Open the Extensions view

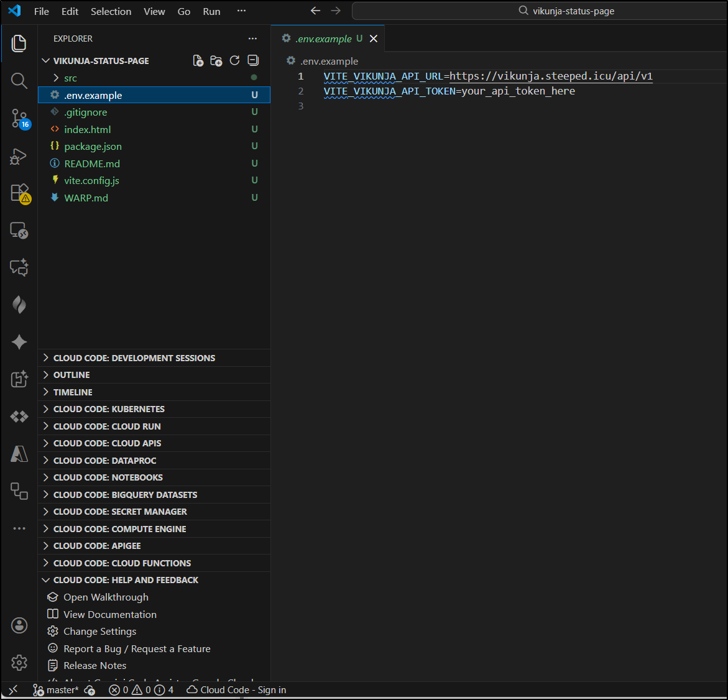[19, 193]
